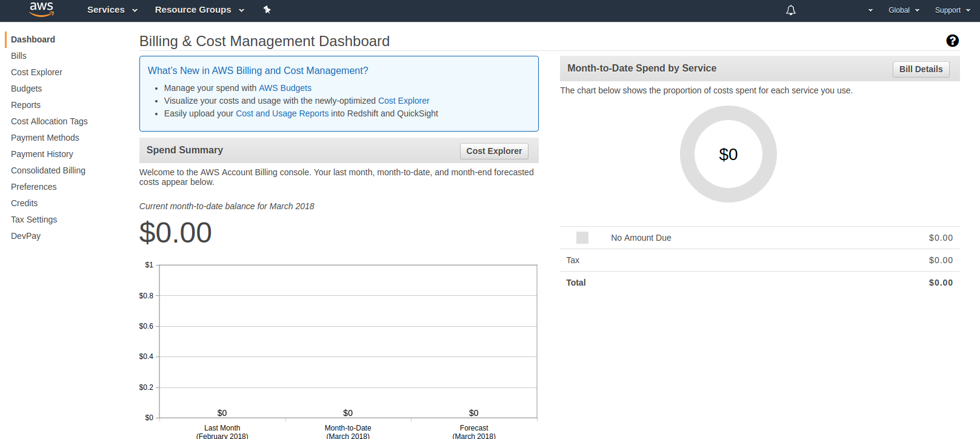Image resolution: width=980 pixels, height=439 pixels.
Task: Click the Total $0.00 amount
Action: (x=941, y=283)
